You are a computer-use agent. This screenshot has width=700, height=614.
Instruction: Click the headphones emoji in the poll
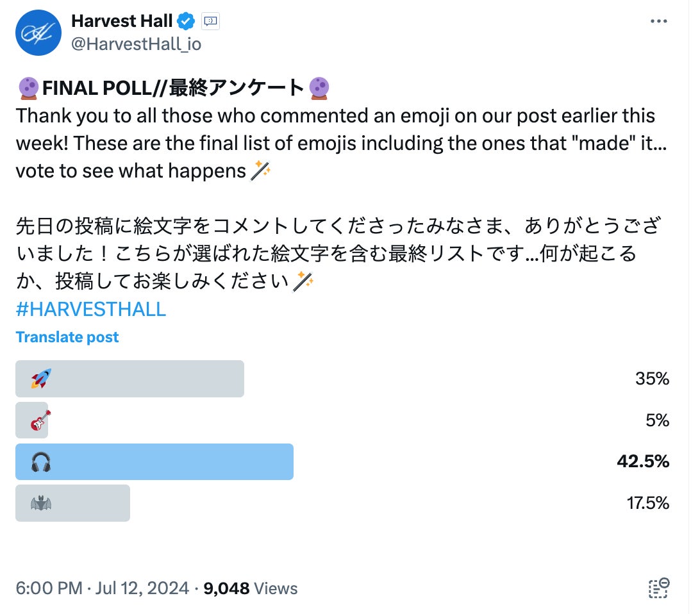point(41,462)
